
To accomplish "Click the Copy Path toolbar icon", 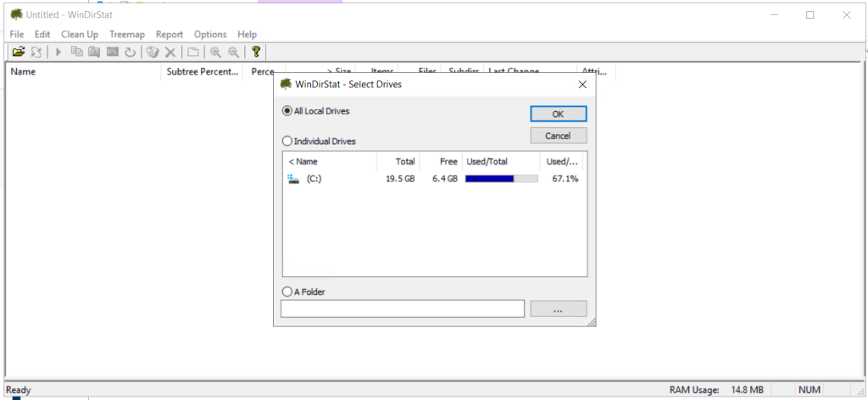I will pyautogui.click(x=76, y=52).
